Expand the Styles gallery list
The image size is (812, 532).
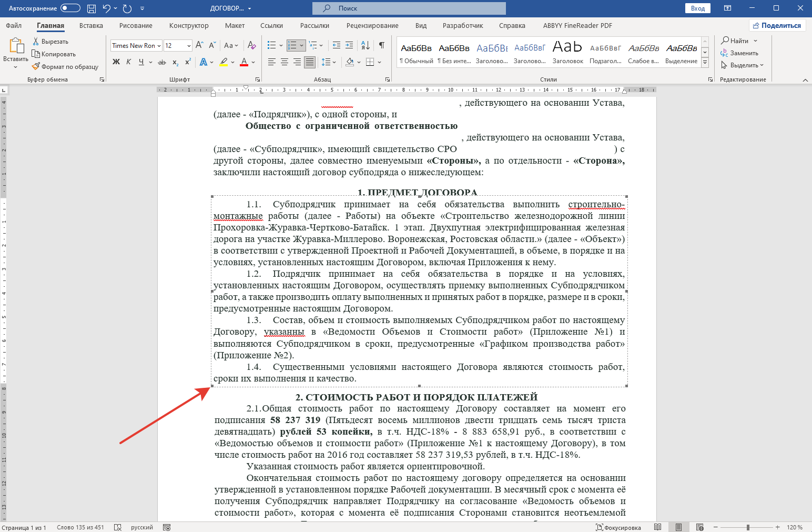point(705,63)
